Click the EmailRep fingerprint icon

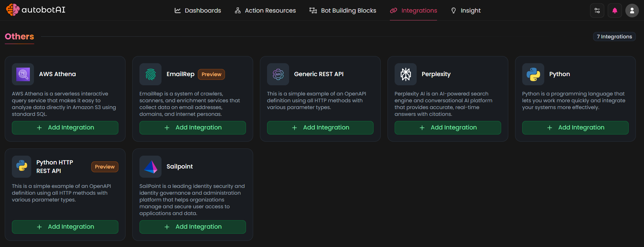151,74
